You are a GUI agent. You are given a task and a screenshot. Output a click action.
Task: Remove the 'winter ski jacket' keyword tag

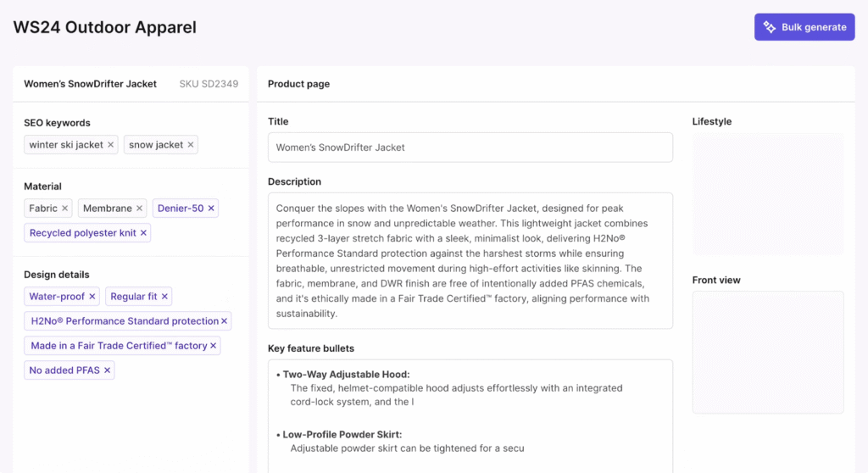tap(110, 145)
